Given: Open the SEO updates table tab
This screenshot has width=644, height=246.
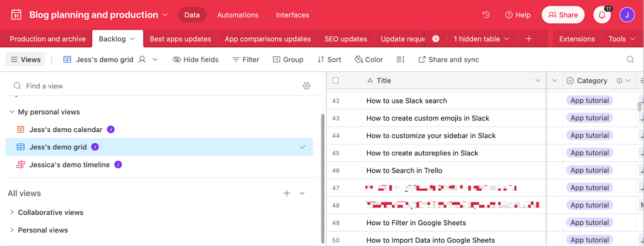Looking at the screenshot, I should (x=345, y=39).
